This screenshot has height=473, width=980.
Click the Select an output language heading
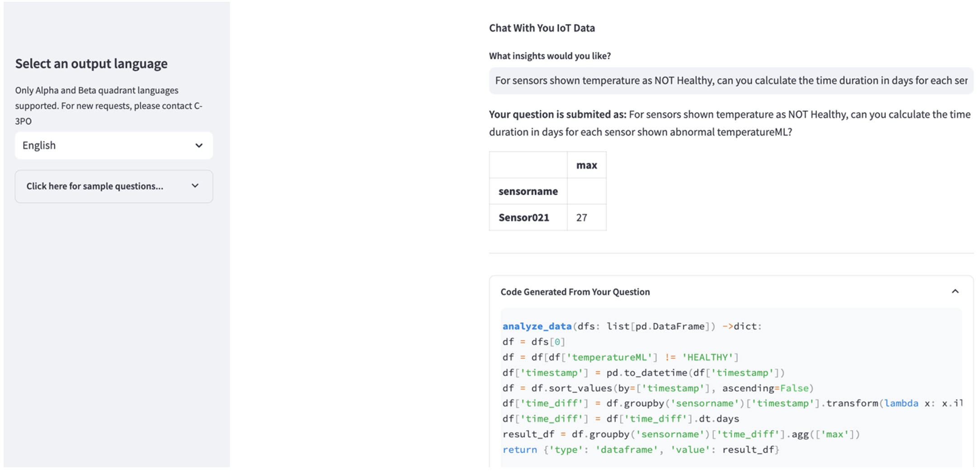point(91,64)
